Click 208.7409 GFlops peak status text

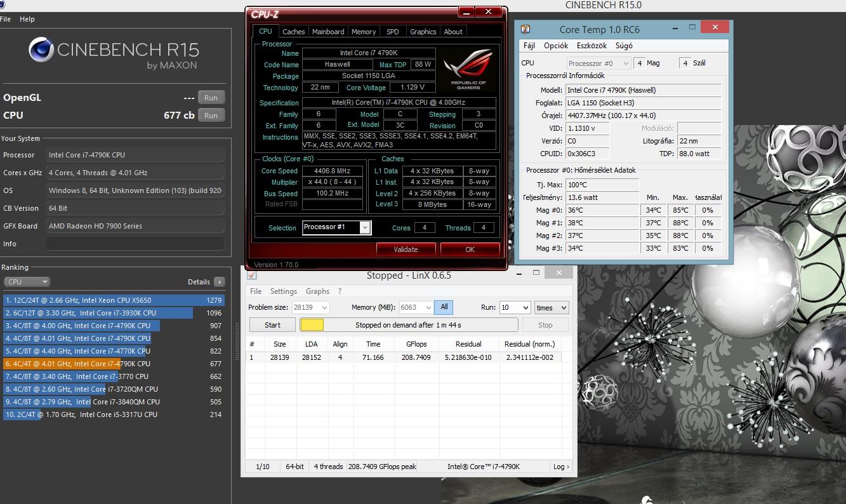click(383, 467)
